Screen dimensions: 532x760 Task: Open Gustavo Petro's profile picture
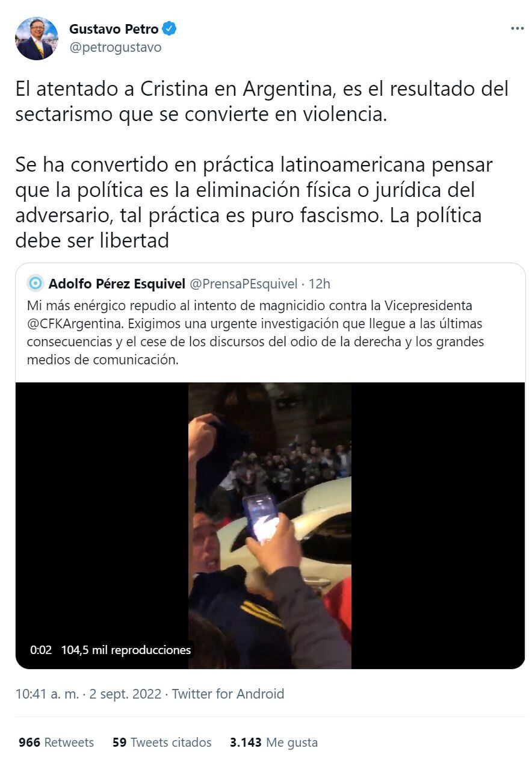click(37, 39)
